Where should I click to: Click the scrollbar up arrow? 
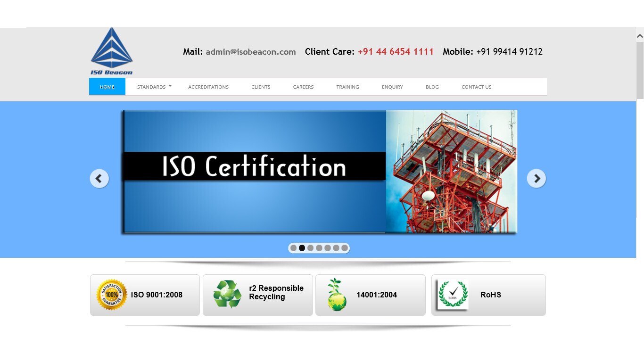tap(640, 35)
